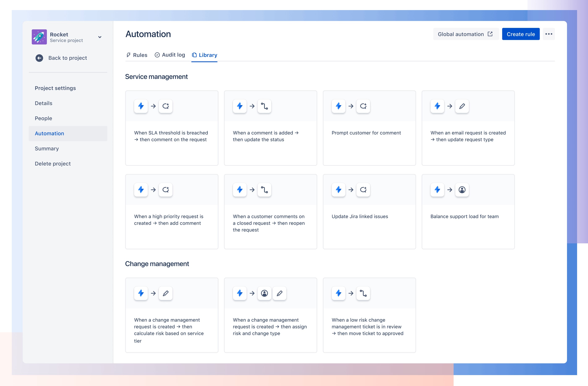
Task: Click the edit/pencil icon on email request rule
Action: 462,106
